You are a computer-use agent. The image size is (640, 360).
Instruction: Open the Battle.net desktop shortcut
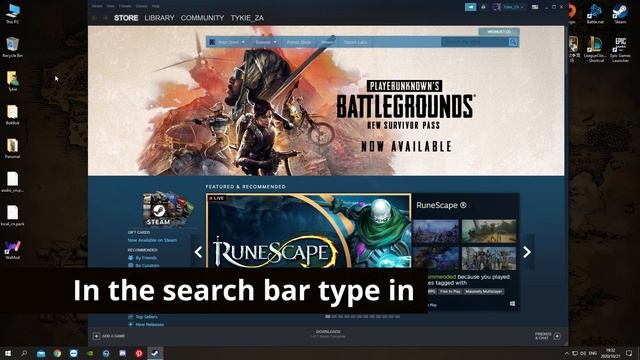595,13
